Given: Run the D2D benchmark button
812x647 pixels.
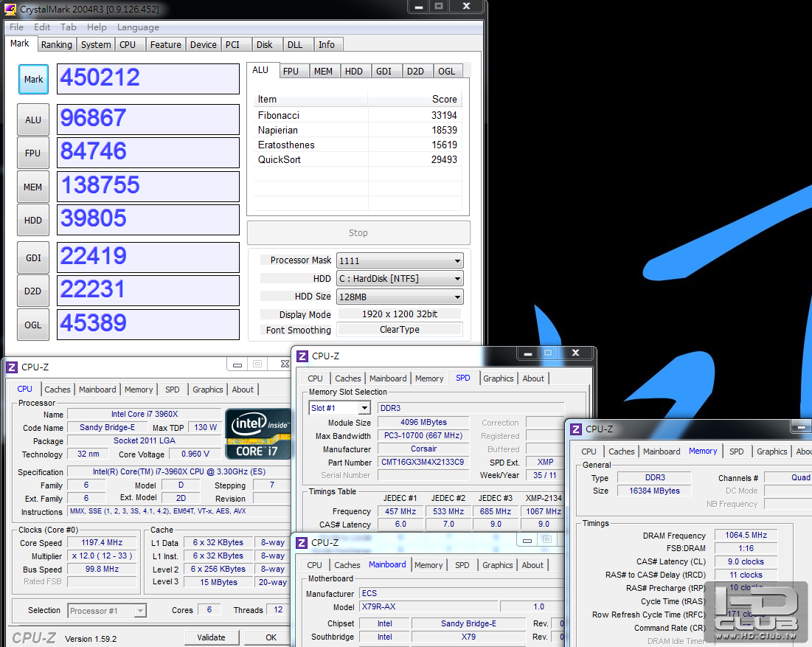Looking at the screenshot, I should tap(33, 291).
